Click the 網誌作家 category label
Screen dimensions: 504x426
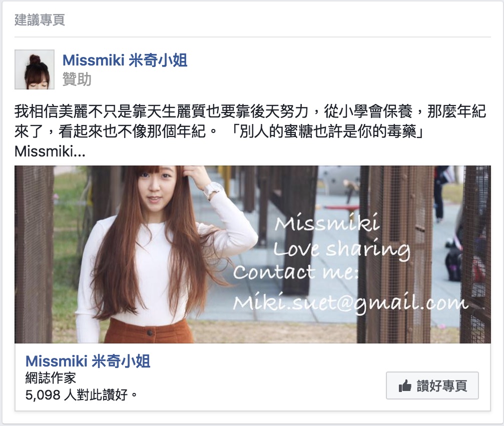51,378
